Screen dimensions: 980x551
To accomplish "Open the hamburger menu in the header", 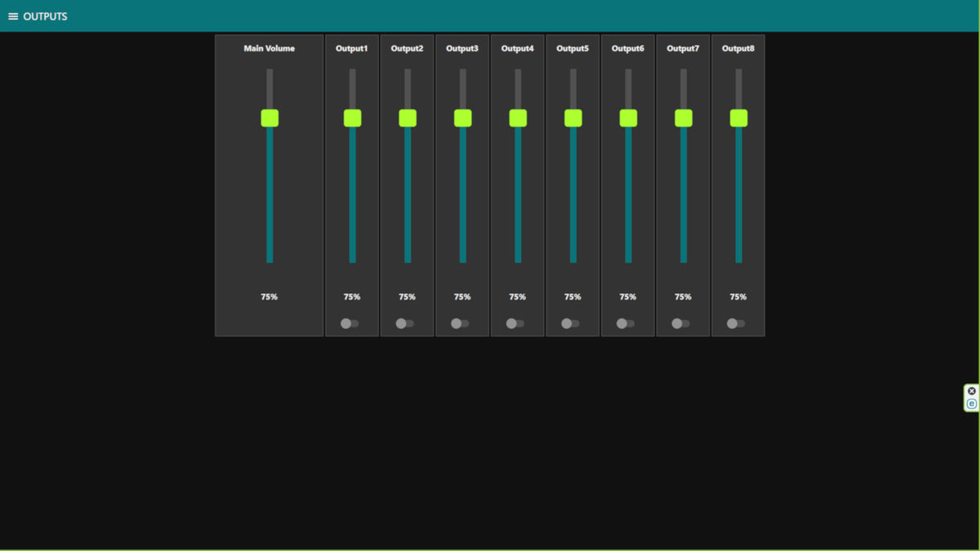I will (12, 16).
